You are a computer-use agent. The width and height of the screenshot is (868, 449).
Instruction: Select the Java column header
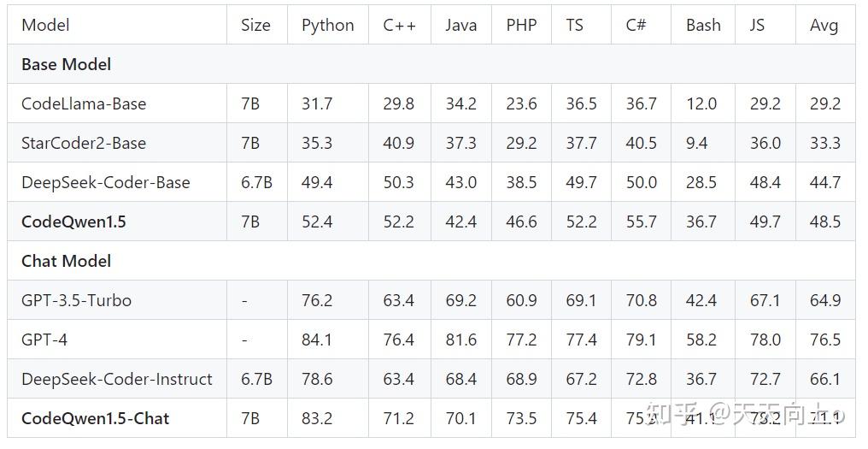pyautogui.click(x=460, y=25)
